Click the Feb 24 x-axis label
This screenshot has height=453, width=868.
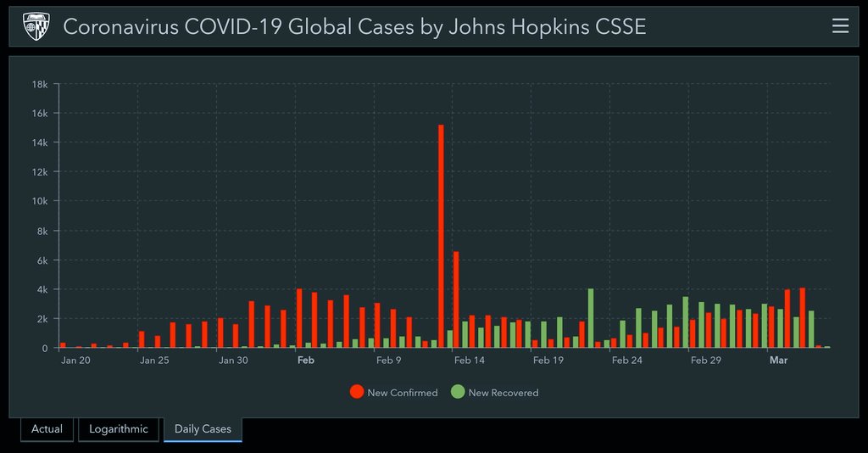coord(626,360)
